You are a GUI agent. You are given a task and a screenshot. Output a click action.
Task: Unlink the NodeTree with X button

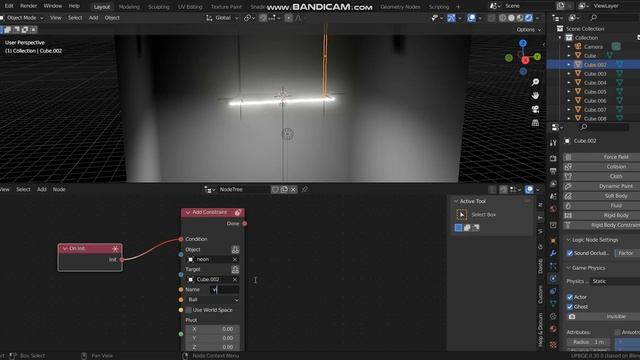(x=293, y=189)
